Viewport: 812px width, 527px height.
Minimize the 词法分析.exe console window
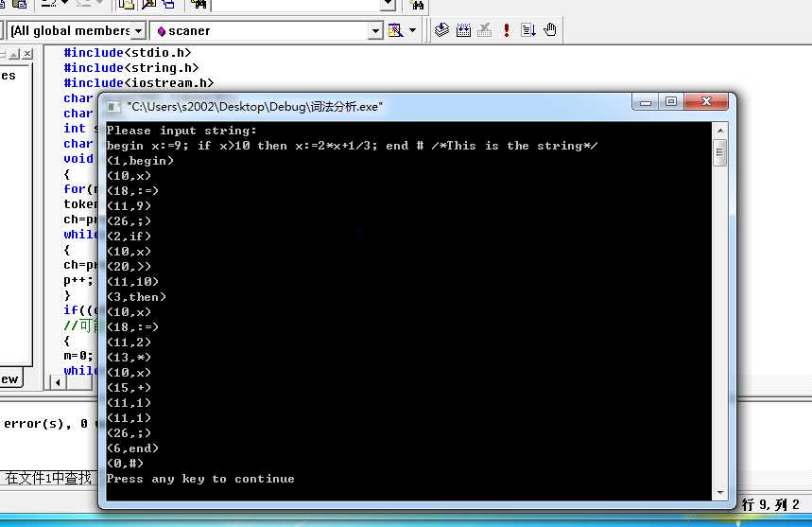pos(645,102)
